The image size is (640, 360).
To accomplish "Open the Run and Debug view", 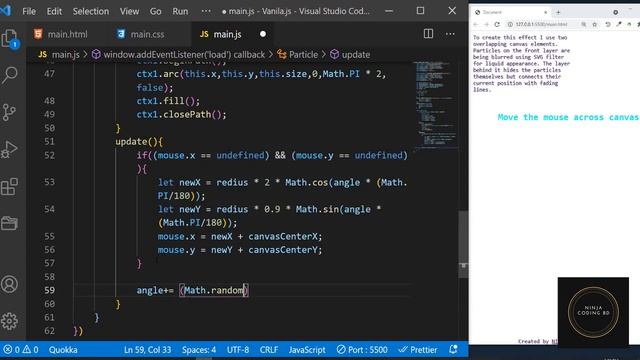I will (10, 149).
